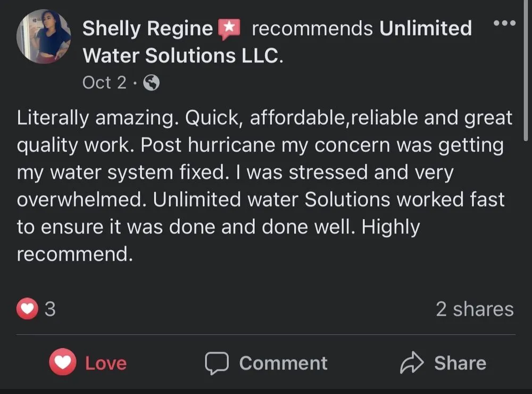This screenshot has width=532, height=394.
Task: Expand the post options via the ellipsis
Action: click(503, 22)
